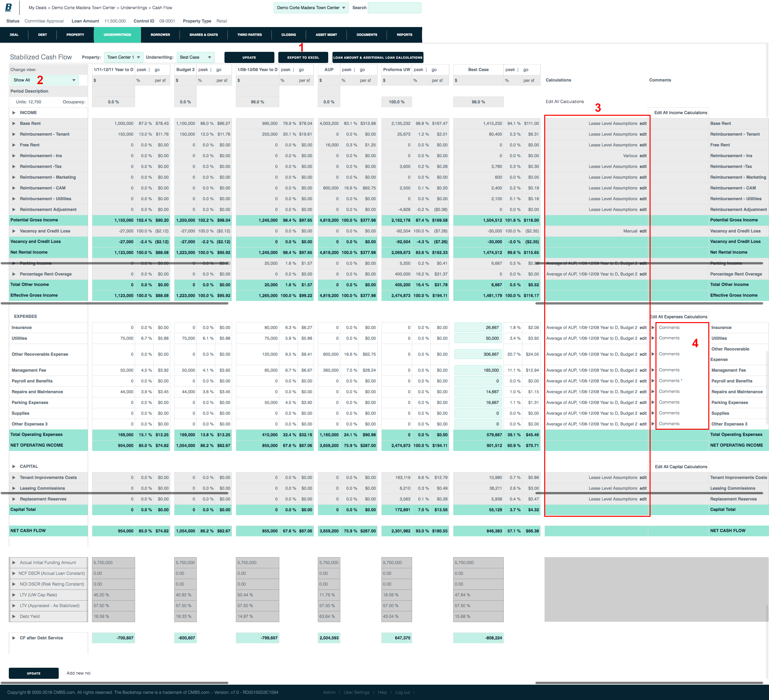Click go for the Best Case column
This screenshot has height=700, width=769.
[526, 70]
